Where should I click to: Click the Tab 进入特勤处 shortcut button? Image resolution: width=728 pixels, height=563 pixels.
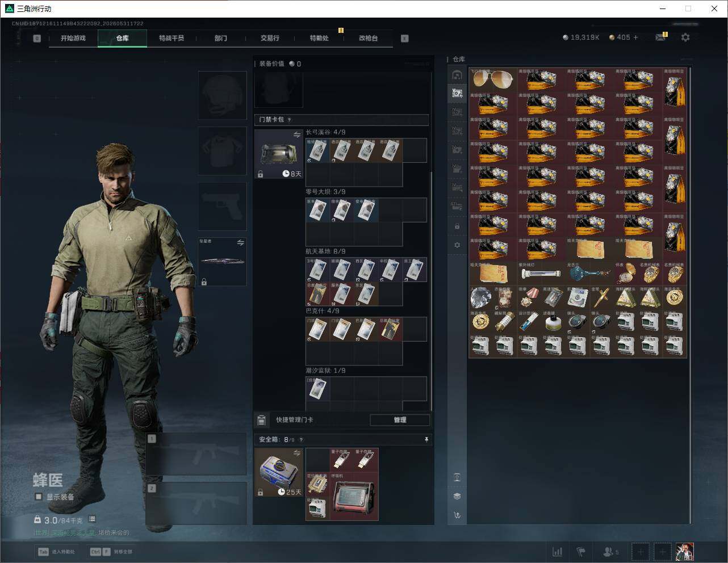56,552
